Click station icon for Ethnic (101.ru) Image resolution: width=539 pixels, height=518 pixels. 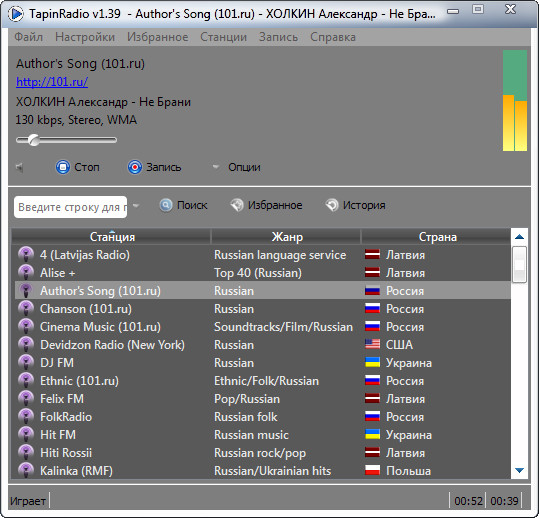point(26,381)
